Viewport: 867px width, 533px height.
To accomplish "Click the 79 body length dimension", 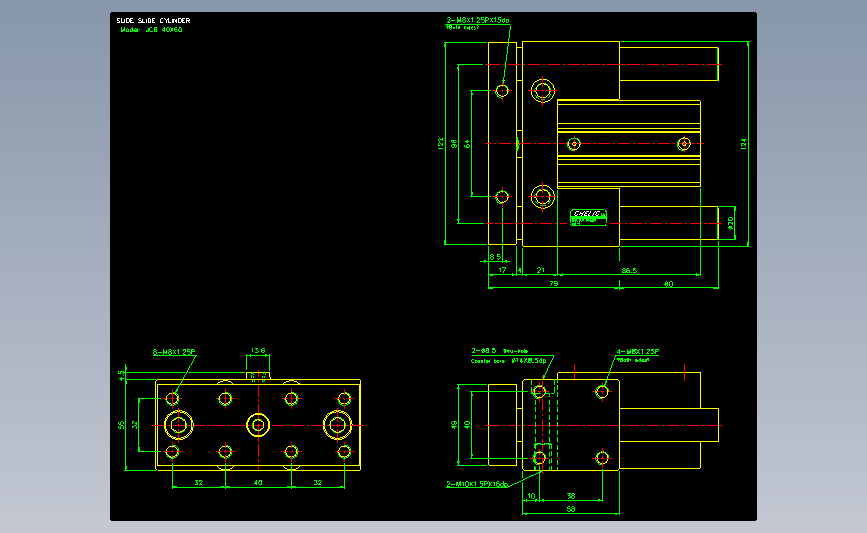I will coord(553,284).
